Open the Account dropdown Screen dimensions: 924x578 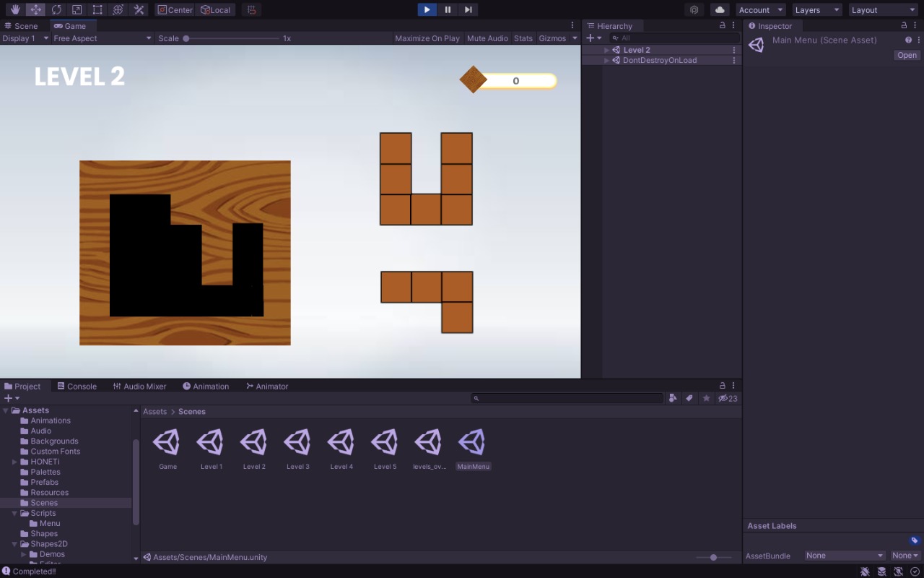761,10
